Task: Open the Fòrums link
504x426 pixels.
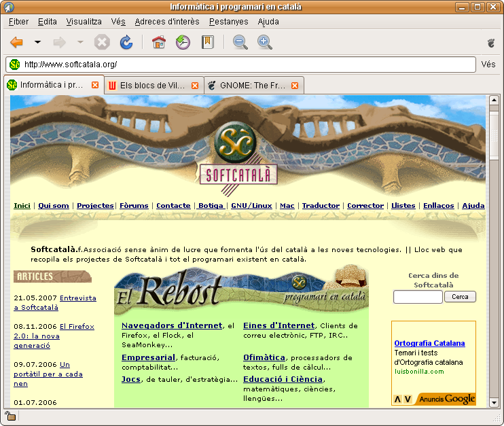Action: [134, 205]
